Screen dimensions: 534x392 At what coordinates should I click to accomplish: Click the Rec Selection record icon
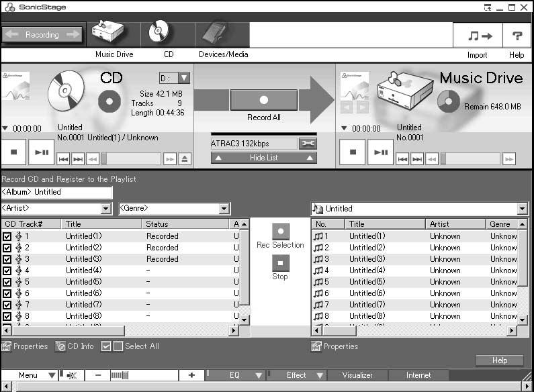[x=281, y=232]
